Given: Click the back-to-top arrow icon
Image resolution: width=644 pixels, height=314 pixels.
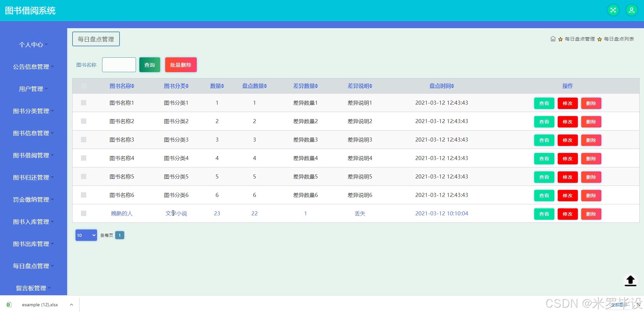Looking at the screenshot, I should pos(630,280).
